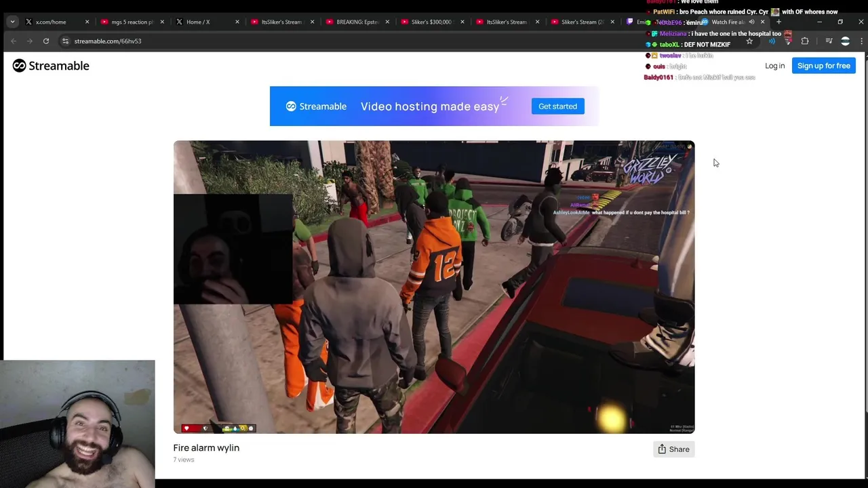Click the Log in link
868x488 pixels.
774,66
